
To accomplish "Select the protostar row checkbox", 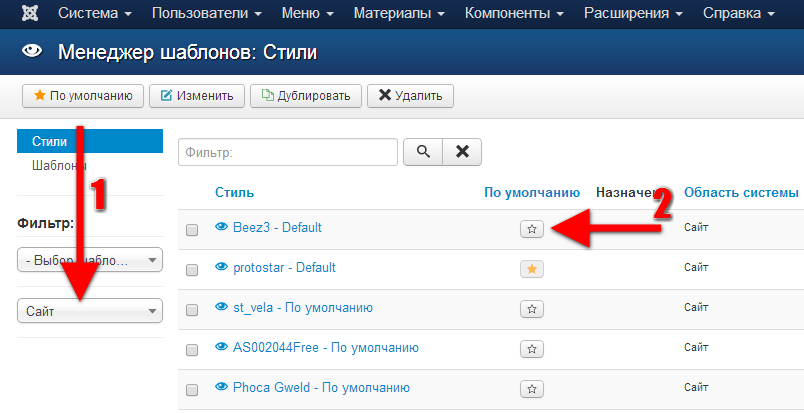I will 192,270.
